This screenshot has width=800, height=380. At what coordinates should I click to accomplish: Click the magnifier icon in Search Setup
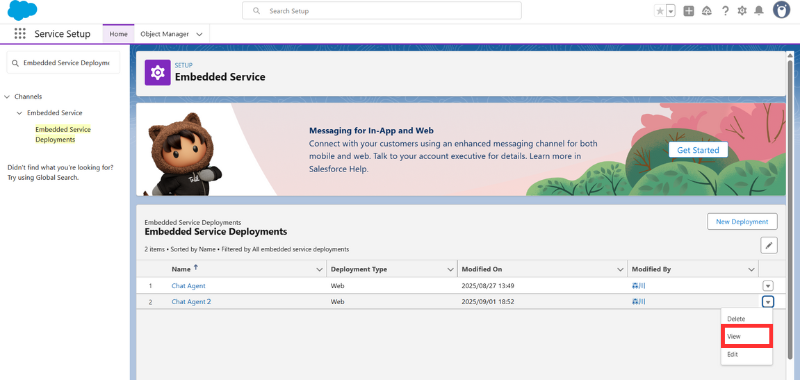pos(257,11)
